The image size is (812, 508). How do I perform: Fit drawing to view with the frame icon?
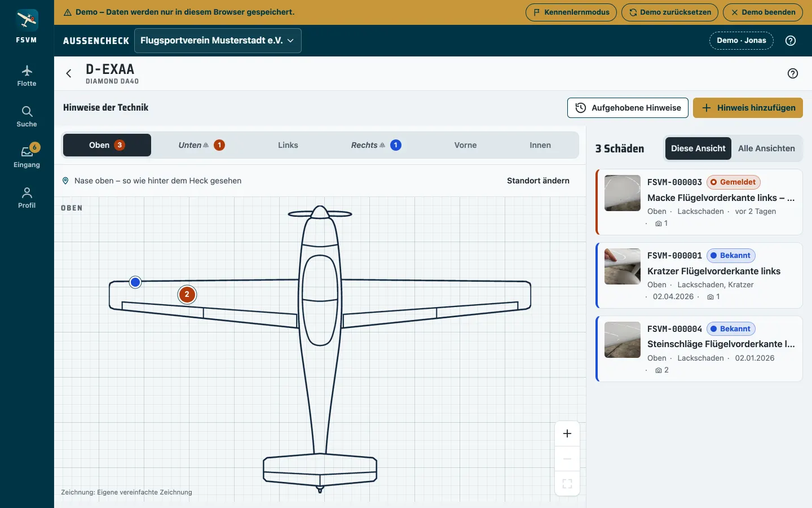click(x=567, y=484)
